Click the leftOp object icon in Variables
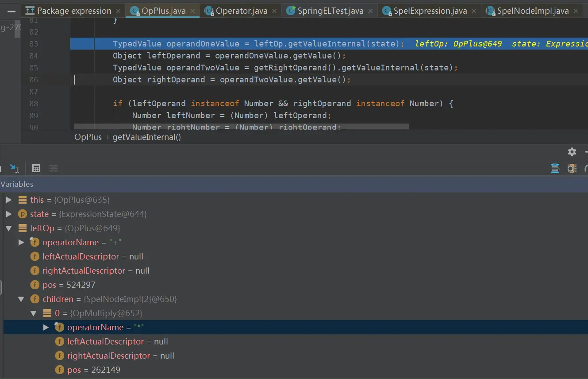The height and width of the screenshot is (379, 588). coord(23,228)
